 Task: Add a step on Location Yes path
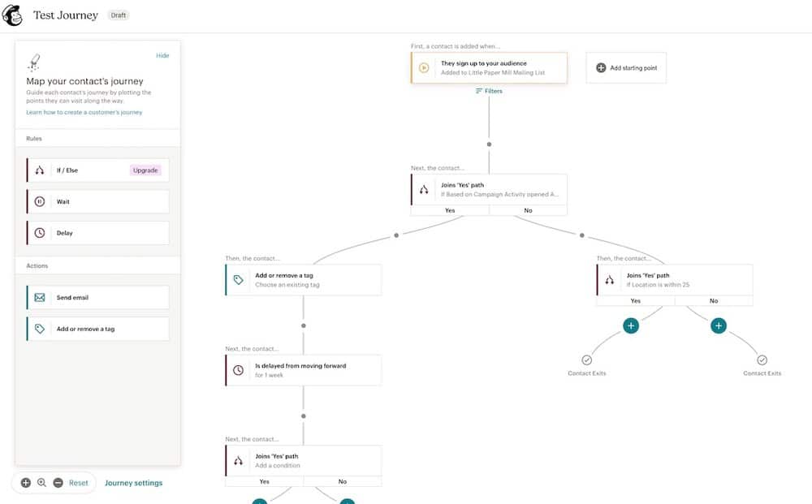click(x=631, y=325)
